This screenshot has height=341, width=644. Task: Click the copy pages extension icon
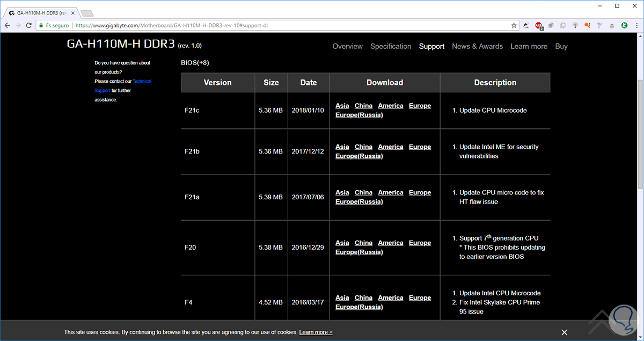coord(562,25)
